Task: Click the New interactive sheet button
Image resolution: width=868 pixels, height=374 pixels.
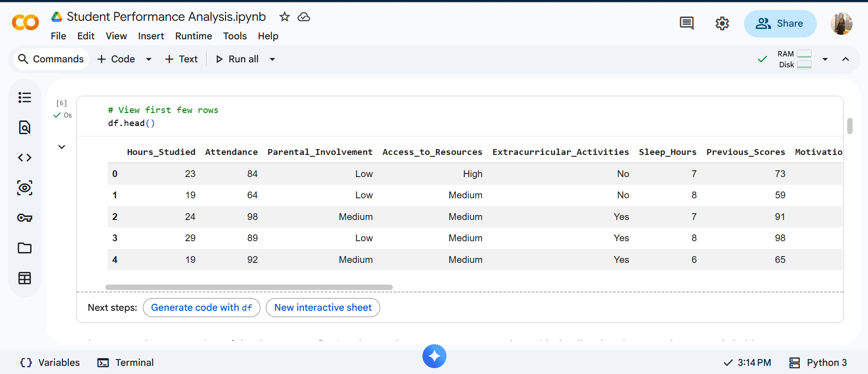Action: click(x=323, y=308)
